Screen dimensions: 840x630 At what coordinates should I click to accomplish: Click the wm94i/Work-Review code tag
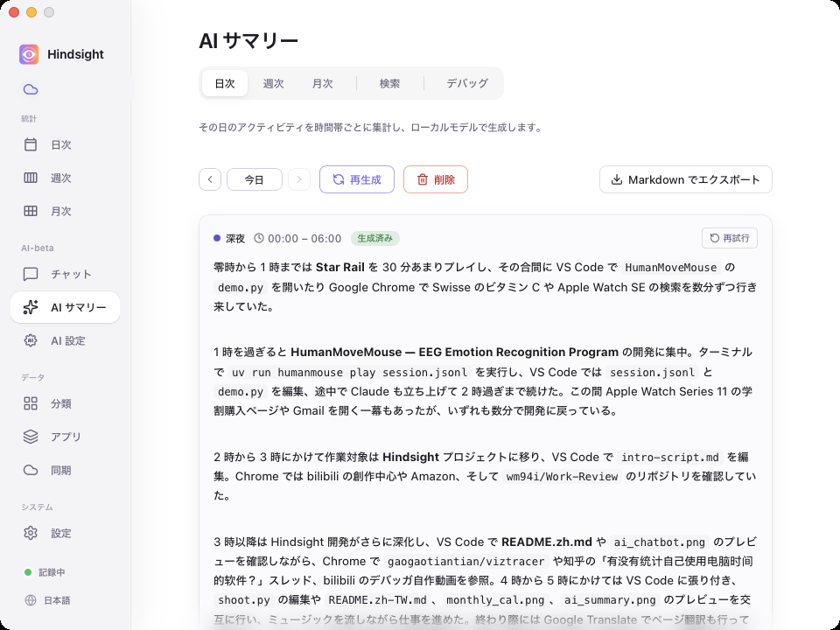pyautogui.click(x=562, y=476)
